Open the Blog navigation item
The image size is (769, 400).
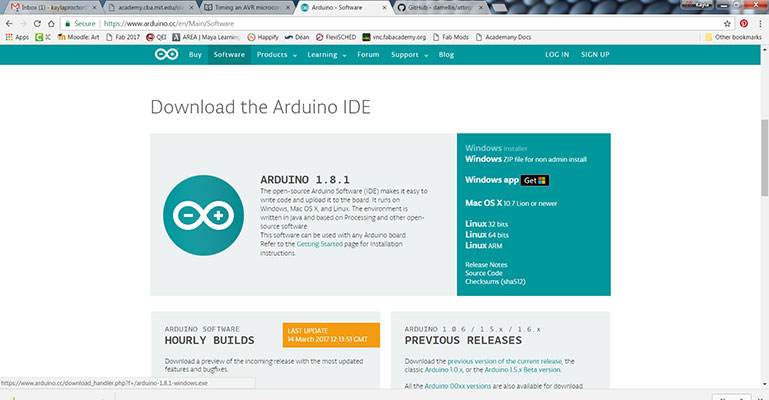(446, 55)
